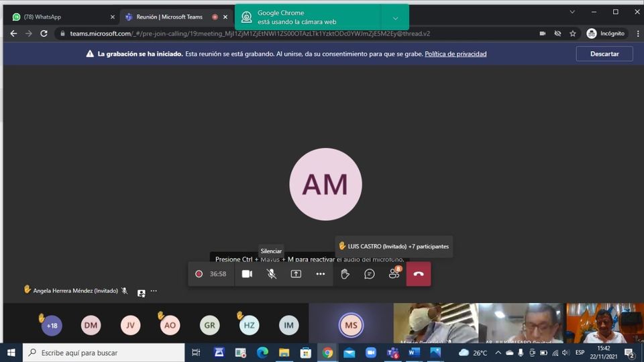Screen dimensions: 644x362
Task: Open more options next to Angela Herrera Méndez
Action: coord(154,291)
